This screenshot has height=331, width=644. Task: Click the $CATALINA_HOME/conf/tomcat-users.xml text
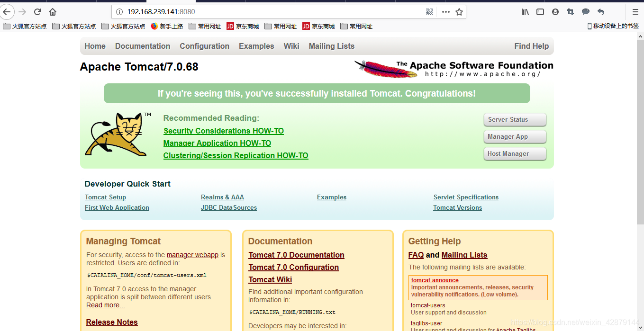click(147, 275)
